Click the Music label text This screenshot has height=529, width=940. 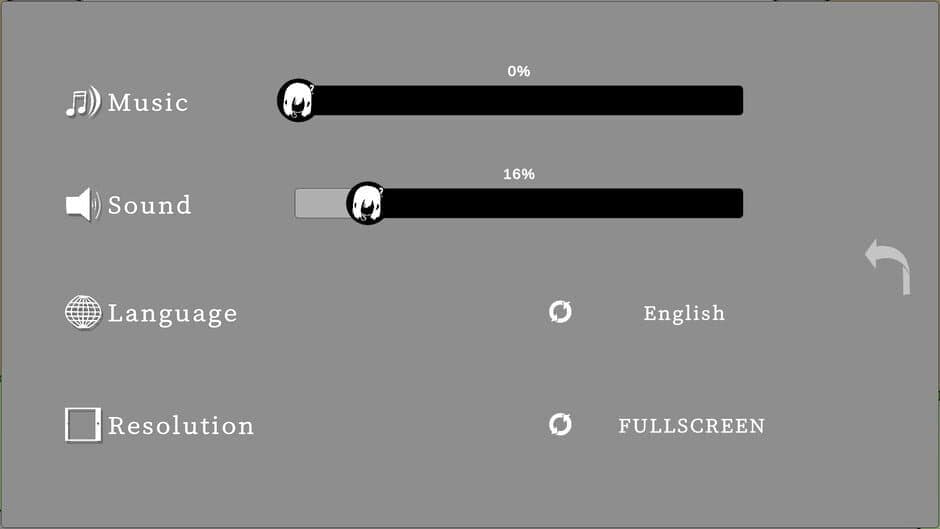148,103
